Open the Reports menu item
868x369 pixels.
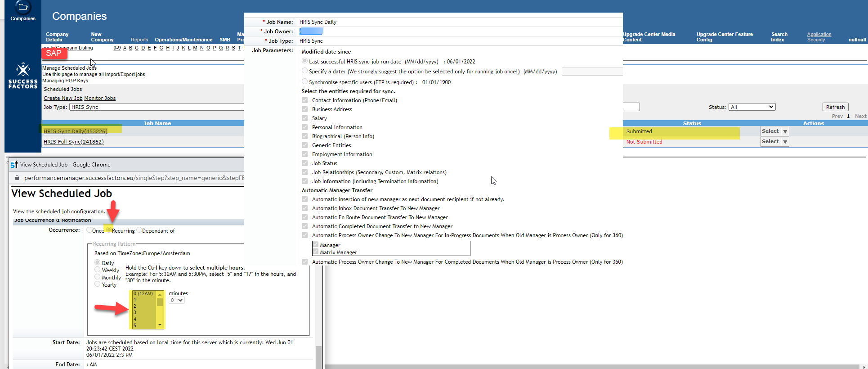[x=139, y=40]
